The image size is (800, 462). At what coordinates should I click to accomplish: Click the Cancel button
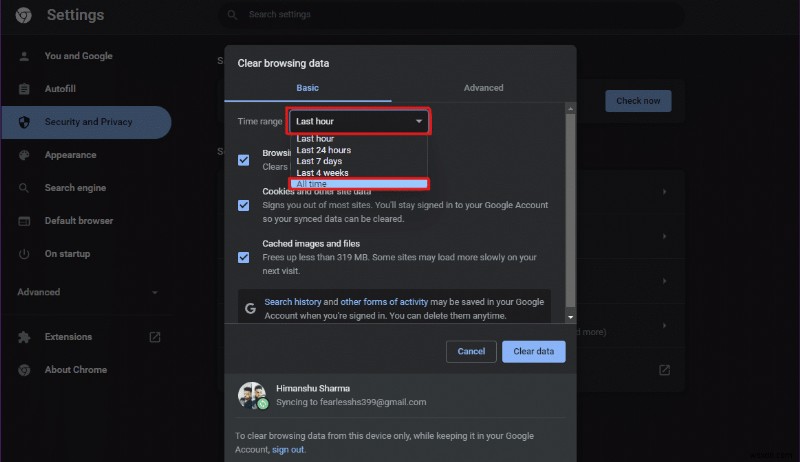click(471, 351)
